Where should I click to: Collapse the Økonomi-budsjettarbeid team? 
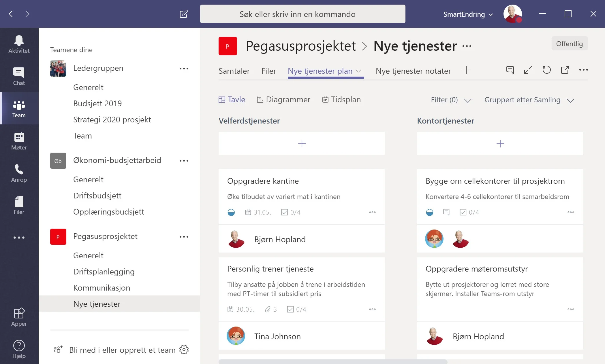pos(117,160)
